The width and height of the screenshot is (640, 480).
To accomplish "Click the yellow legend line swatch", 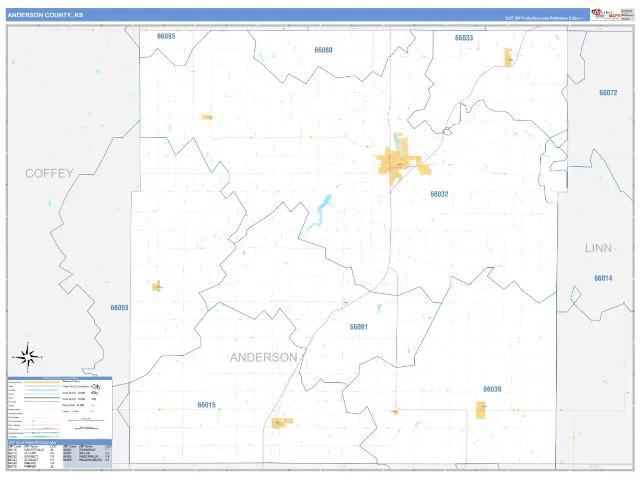I will (x=42, y=382).
